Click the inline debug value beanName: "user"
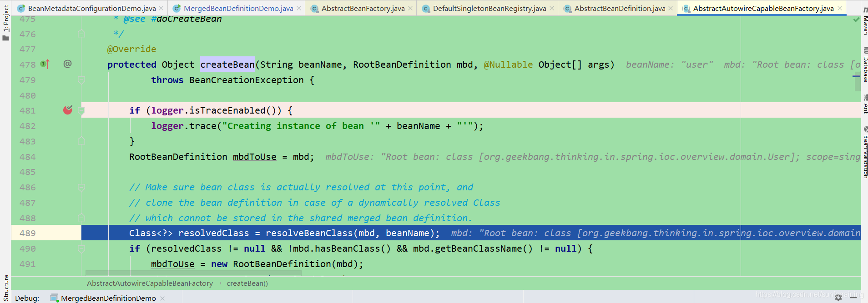Image resolution: width=868 pixels, height=303 pixels. click(669, 65)
